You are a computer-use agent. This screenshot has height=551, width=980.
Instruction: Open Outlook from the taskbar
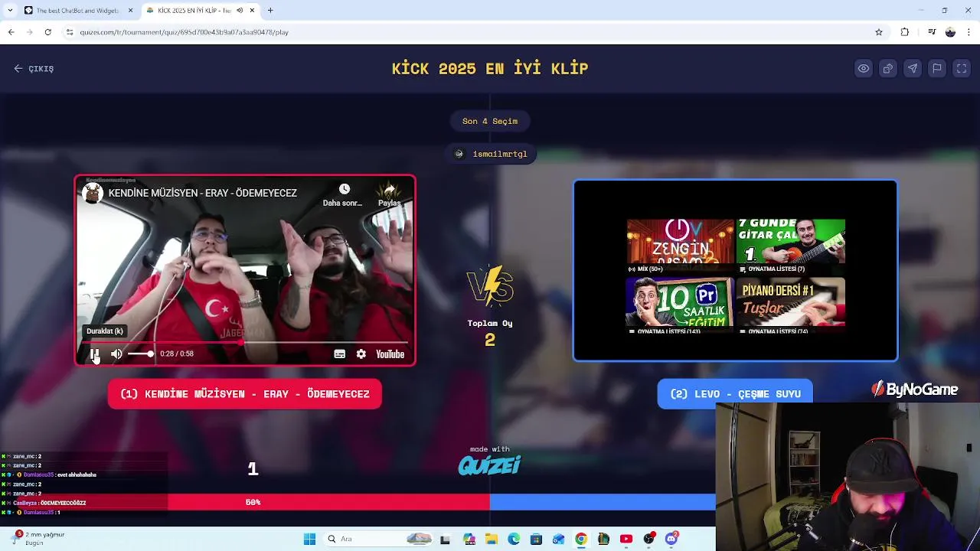[x=558, y=539]
